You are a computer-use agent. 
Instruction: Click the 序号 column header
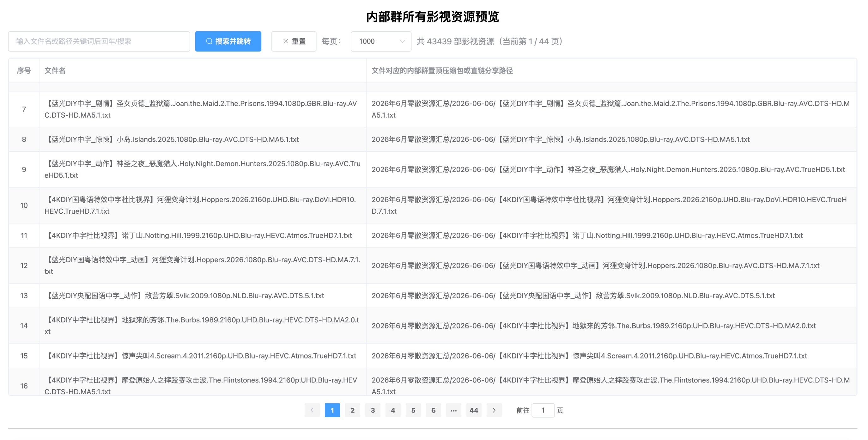tap(24, 70)
